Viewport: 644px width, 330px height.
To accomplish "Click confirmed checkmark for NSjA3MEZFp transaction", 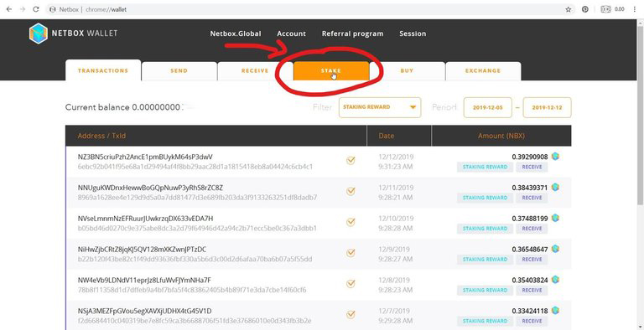I will pyautogui.click(x=351, y=314).
